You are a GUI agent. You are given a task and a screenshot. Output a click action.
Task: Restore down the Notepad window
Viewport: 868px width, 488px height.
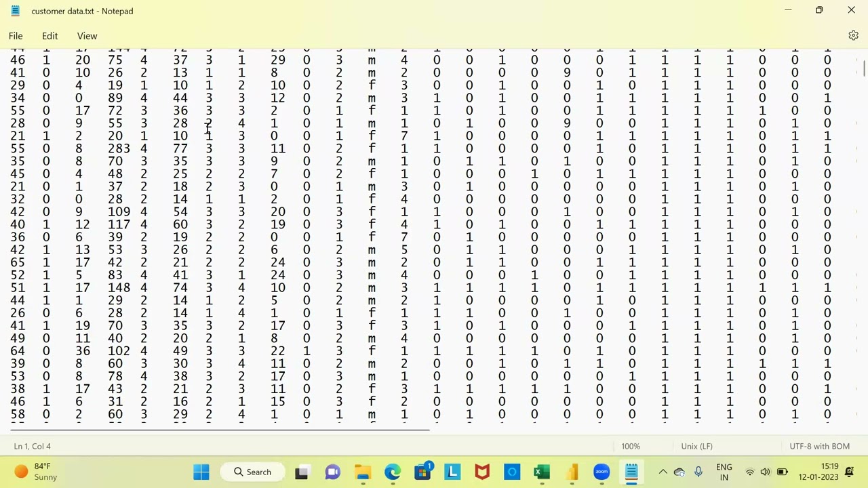coord(819,10)
